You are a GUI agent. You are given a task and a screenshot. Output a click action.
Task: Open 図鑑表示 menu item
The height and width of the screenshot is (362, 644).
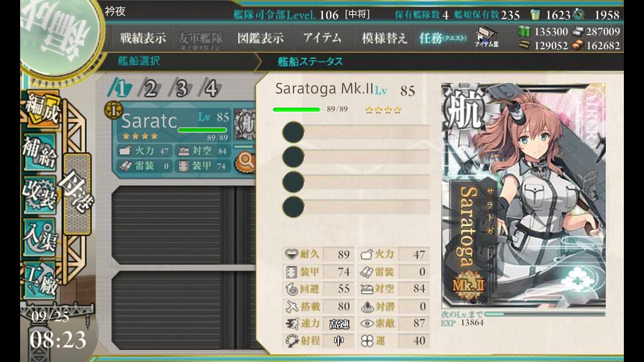(261, 38)
